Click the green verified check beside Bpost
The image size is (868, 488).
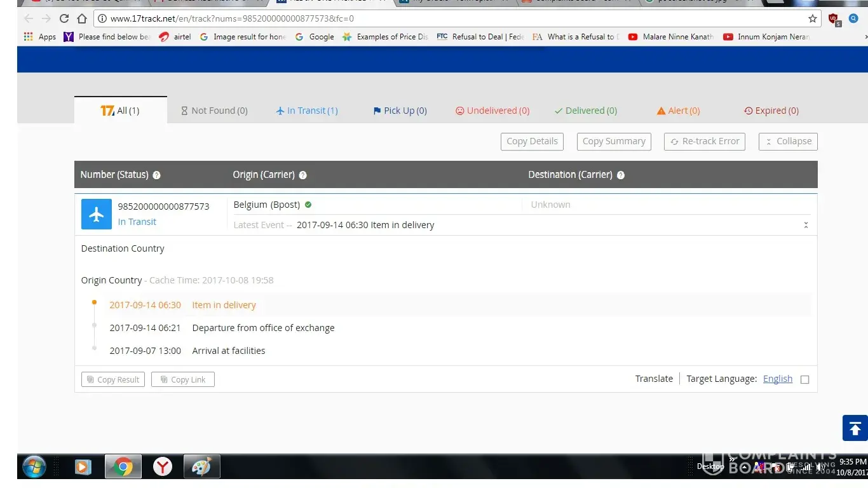point(308,205)
